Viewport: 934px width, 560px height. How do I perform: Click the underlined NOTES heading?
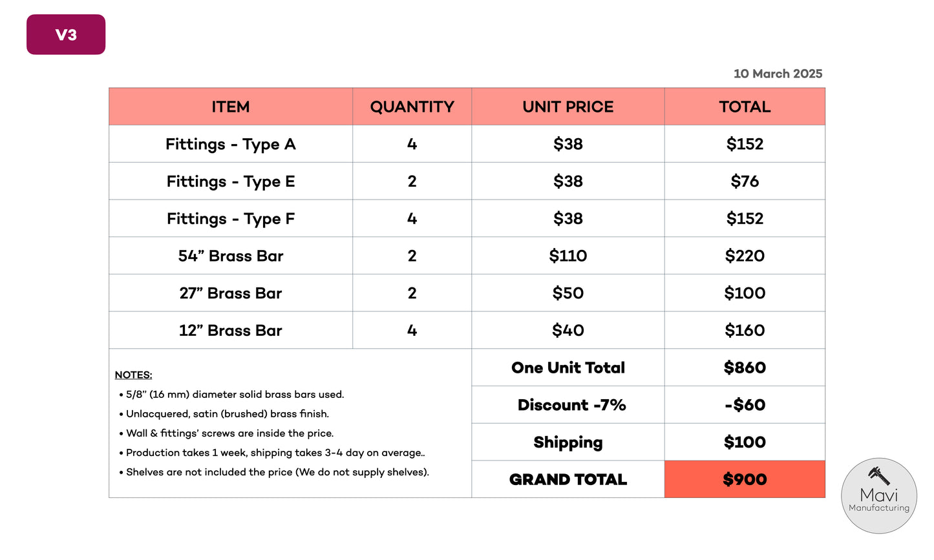tap(133, 375)
